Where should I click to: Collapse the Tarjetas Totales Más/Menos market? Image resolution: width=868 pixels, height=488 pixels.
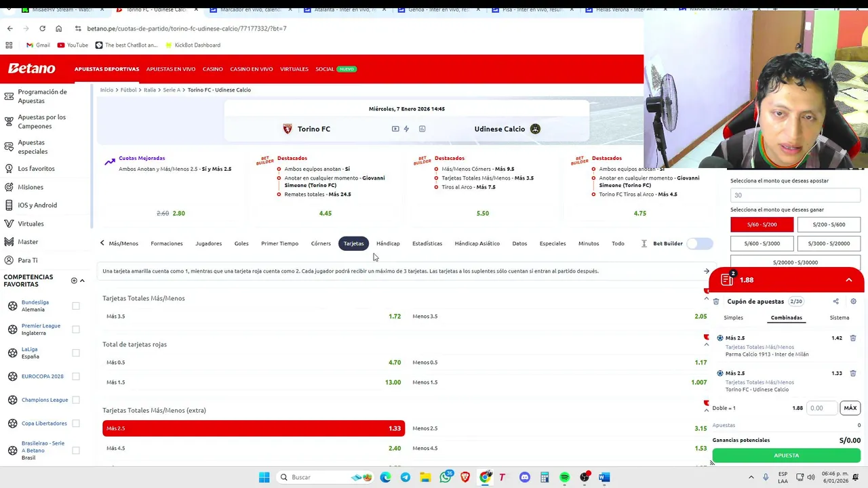coord(706,298)
